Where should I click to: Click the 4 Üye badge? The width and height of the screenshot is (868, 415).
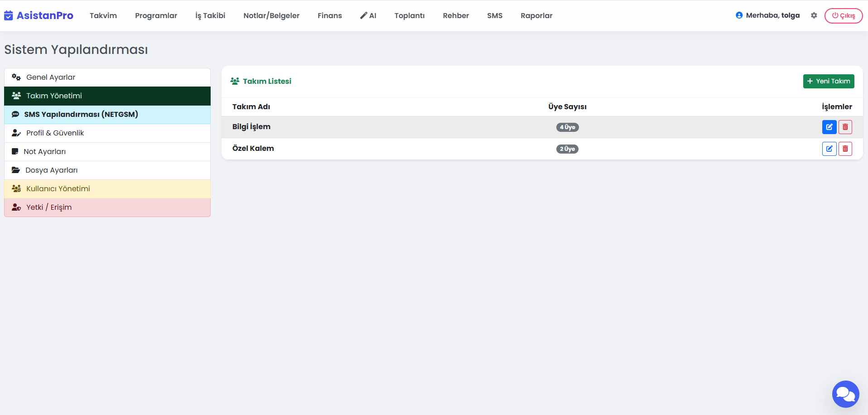(567, 127)
